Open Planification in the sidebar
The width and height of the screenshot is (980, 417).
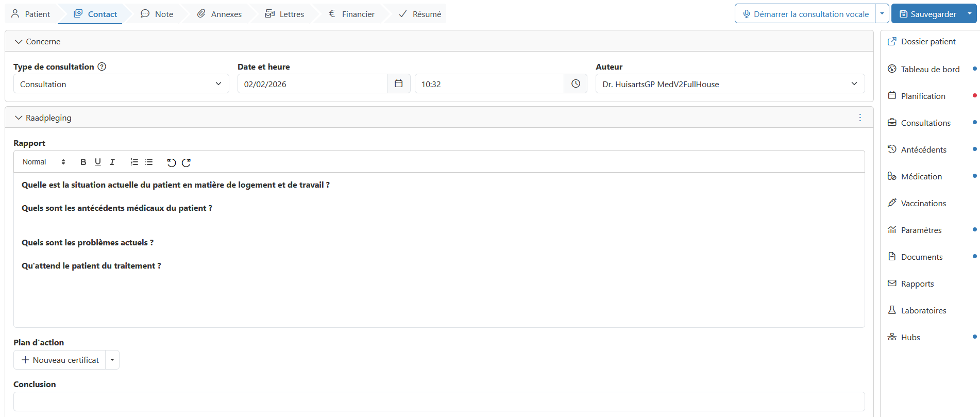pos(917,96)
